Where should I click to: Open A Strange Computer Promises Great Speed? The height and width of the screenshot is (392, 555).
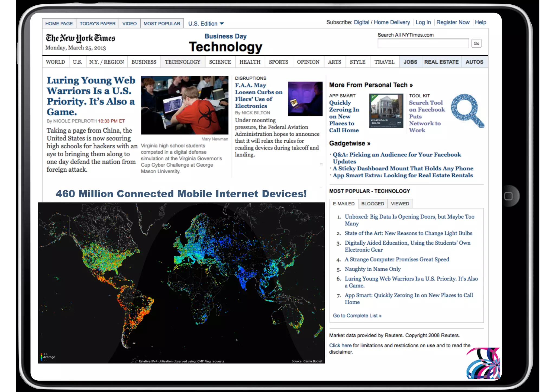tap(397, 260)
